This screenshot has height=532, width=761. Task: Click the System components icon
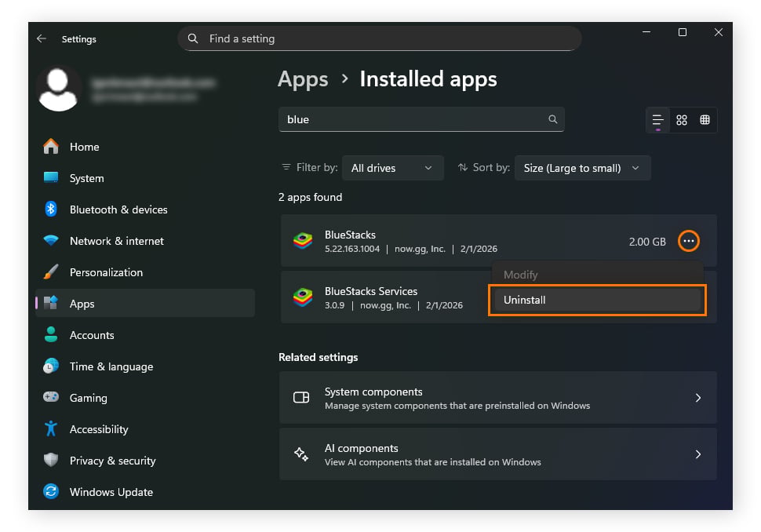click(301, 398)
